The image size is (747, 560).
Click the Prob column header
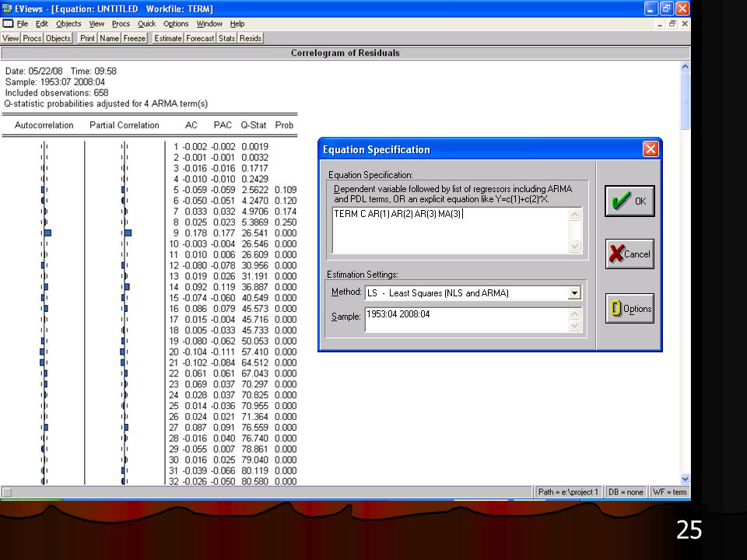tap(284, 125)
